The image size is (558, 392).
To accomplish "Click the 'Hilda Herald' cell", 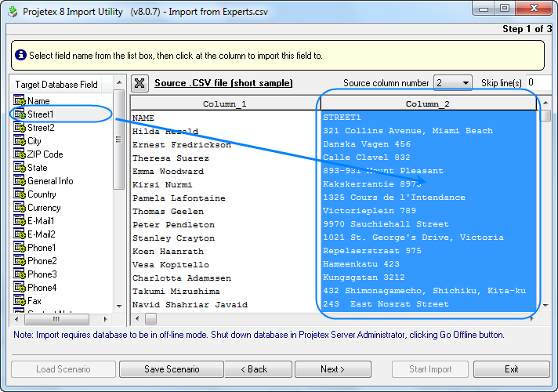I will tap(165, 132).
